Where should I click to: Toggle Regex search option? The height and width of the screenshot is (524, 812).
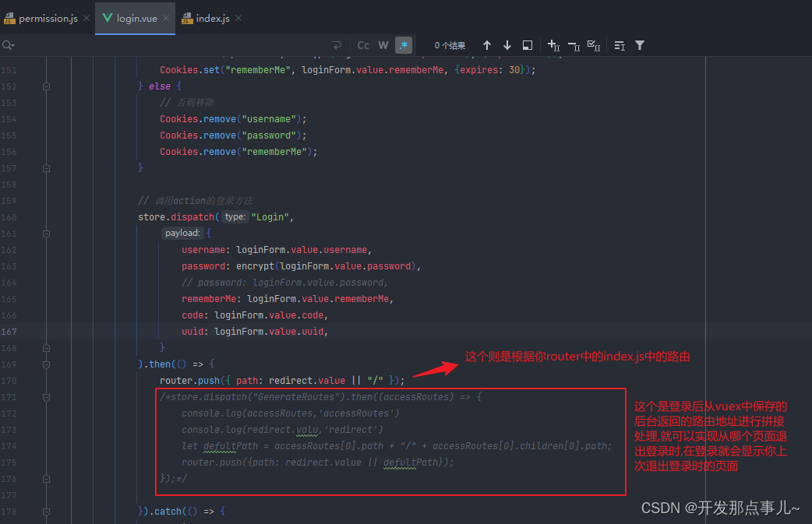pyautogui.click(x=404, y=45)
